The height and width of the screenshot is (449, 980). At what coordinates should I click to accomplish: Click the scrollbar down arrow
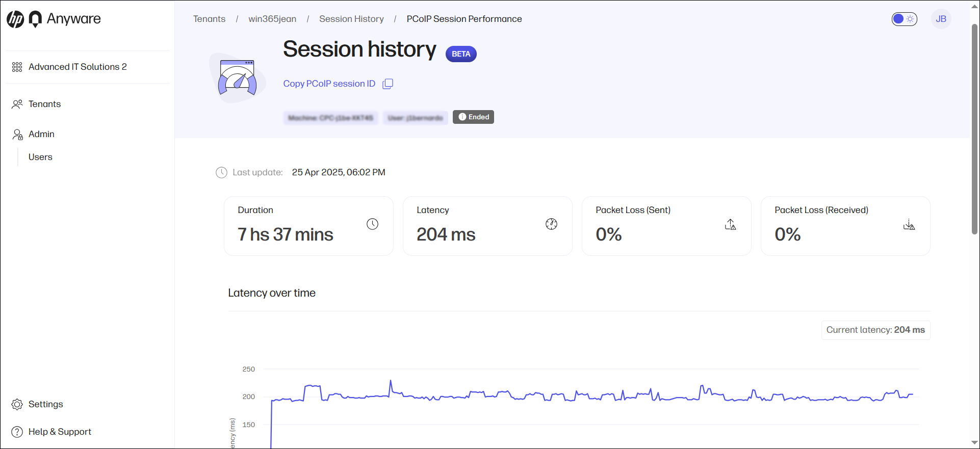pyautogui.click(x=974, y=443)
